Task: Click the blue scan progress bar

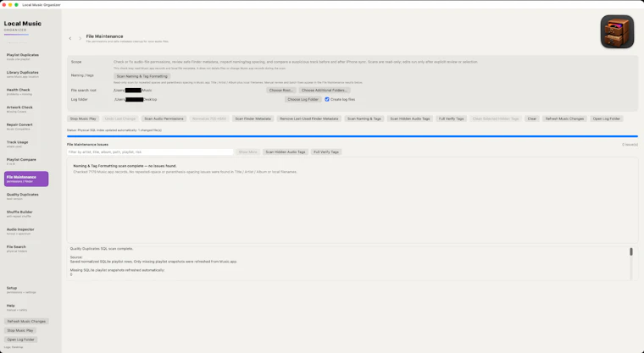Action: click(353, 136)
